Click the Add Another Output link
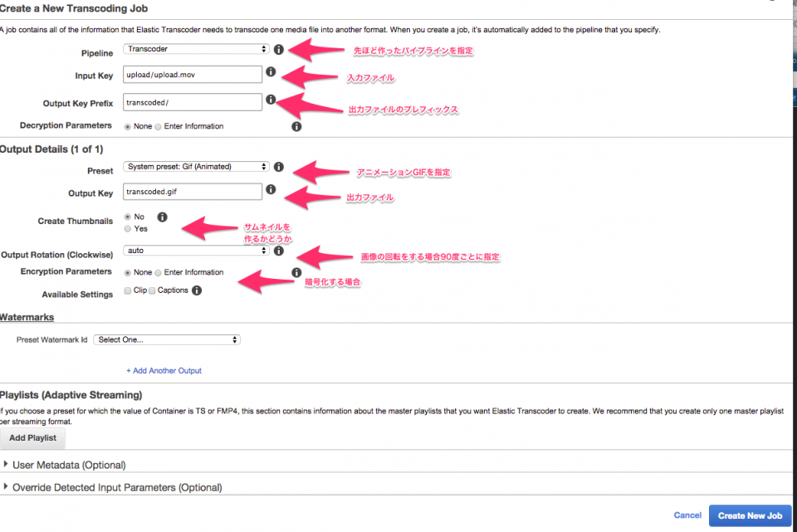This screenshot has width=797, height=532. click(x=164, y=370)
